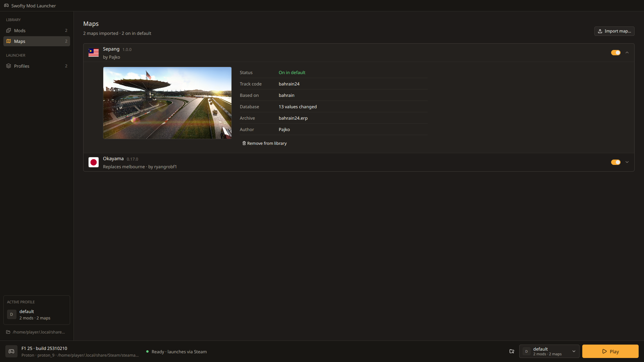
Task: Toggle Sepang map off in default profile
Action: pyautogui.click(x=616, y=53)
